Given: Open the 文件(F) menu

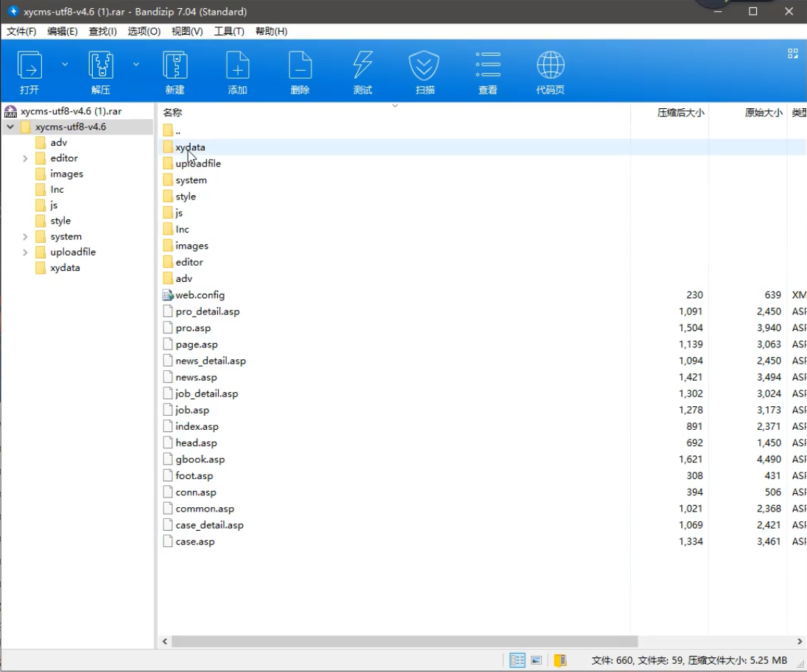Looking at the screenshot, I should click(x=21, y=31).
